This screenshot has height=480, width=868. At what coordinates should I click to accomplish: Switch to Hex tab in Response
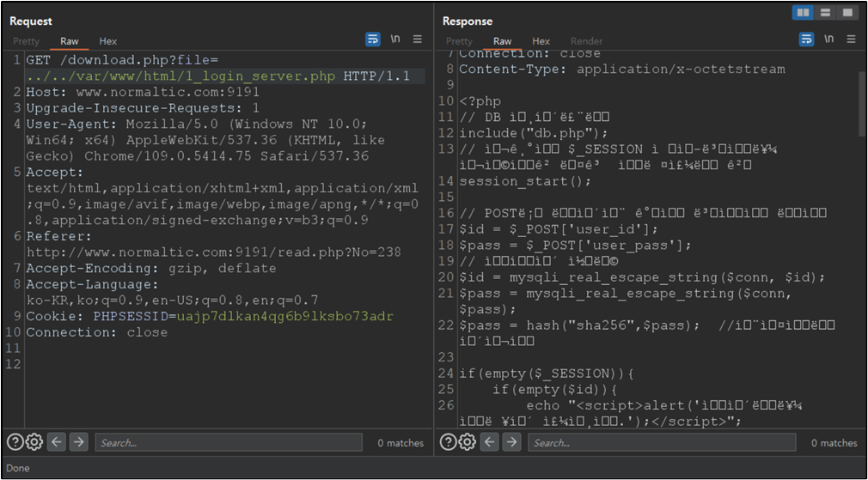(541, 41)
